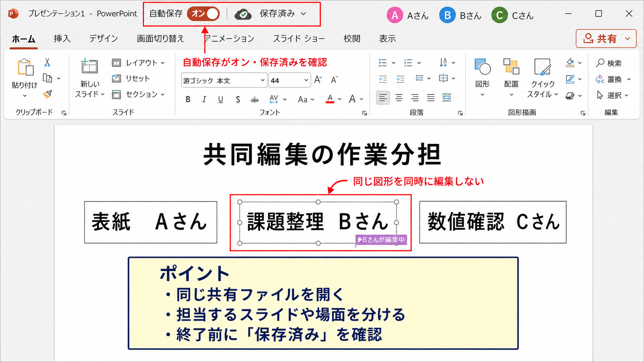Open the 選択 select menu
The image size is (644, 362).
(612, 95)
